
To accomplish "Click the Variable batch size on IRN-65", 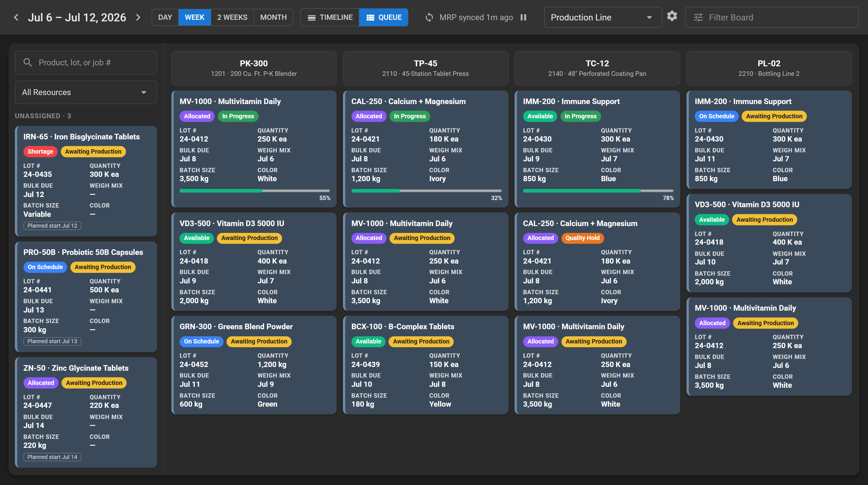I will (x=37, y=214).
